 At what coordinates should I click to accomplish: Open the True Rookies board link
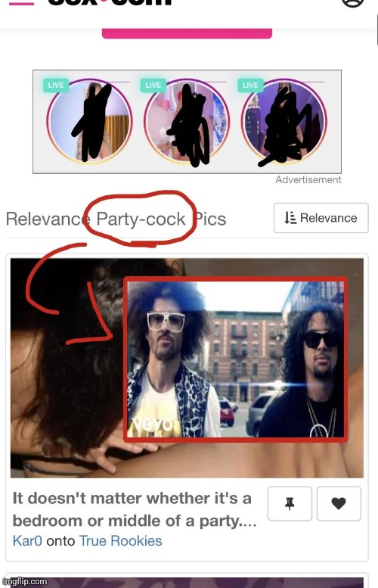click(x=121, y=541)
